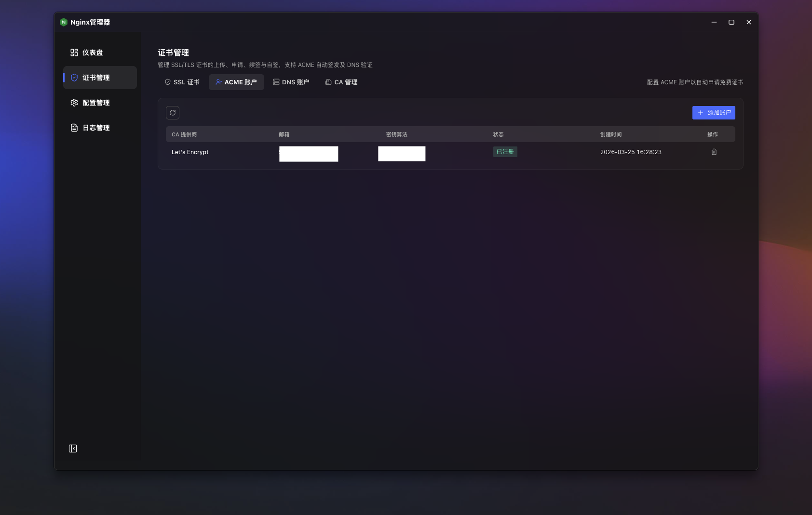Open the CA 管理 tab
The image size is (812, 515).
341,82
